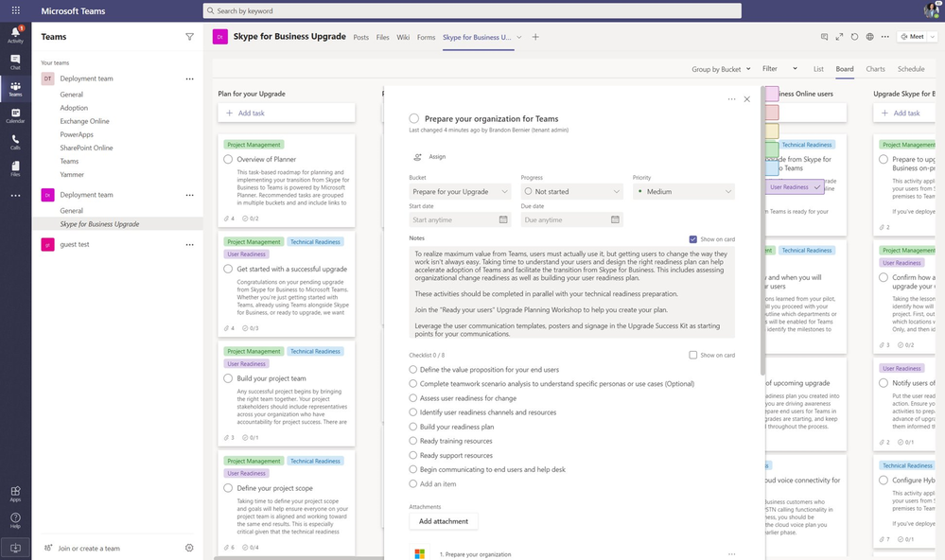Open user profile picture

click(x=931, y=10)
